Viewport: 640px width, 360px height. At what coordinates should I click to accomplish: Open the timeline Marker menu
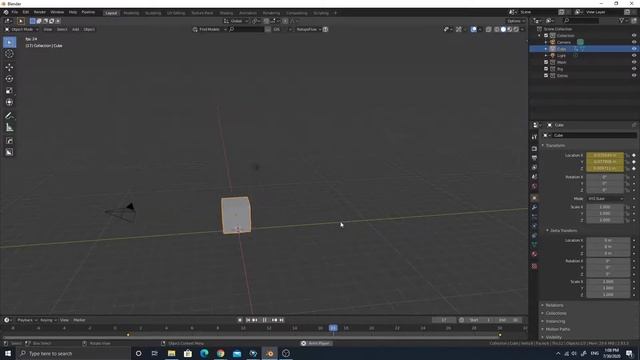pyautogui.click(x=79, y=320)
